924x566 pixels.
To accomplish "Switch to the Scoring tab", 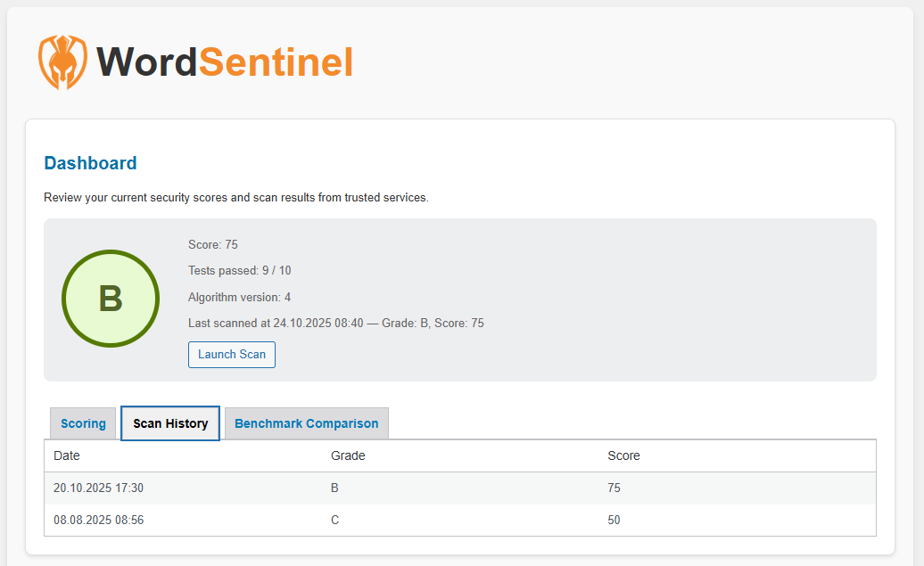I will pos(83,423).
